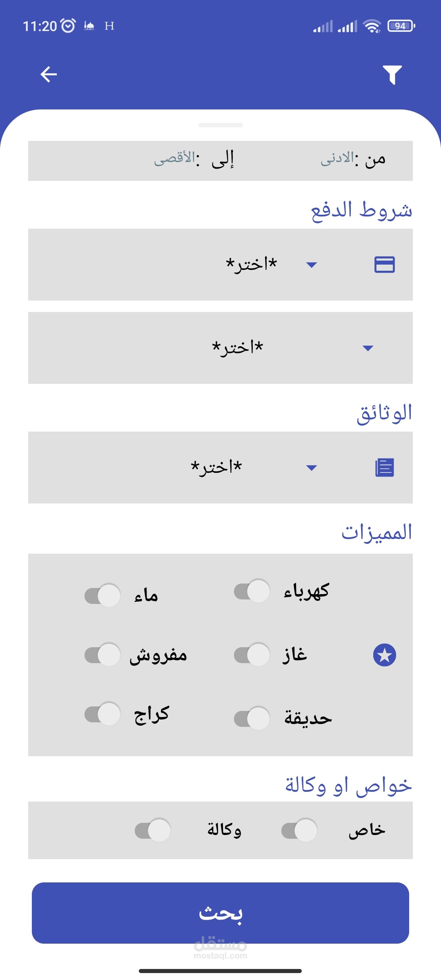The width and height of the screenshot is (441, 980).
Task: Enter minimum value in من field
Action: pos(337,160)
